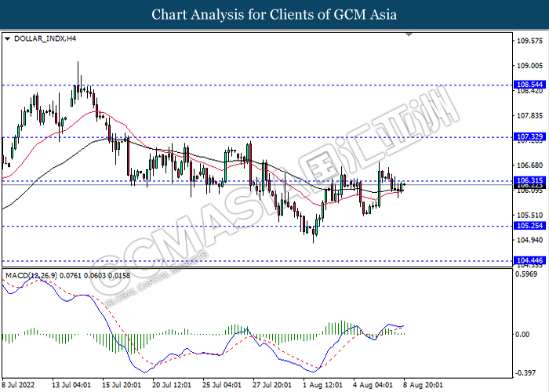
Task: Select the 108.544 resistance level label
Action: pos(529,85)
